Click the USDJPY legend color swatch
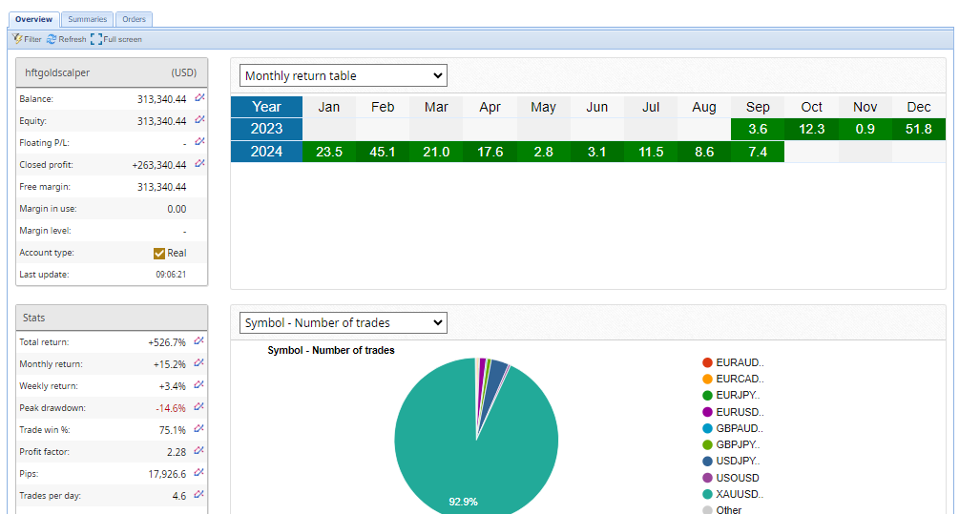This screenshot has height=514, width=980. 707,462
